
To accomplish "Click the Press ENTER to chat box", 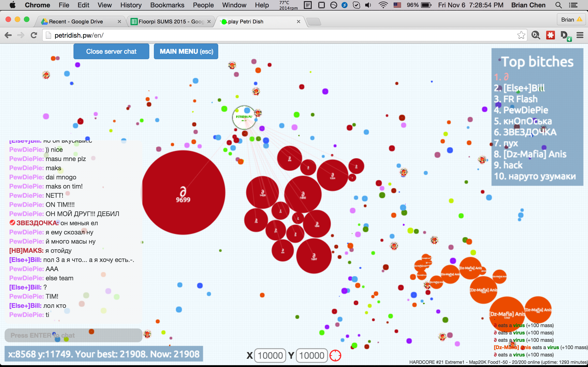I will tap(73, 335).
